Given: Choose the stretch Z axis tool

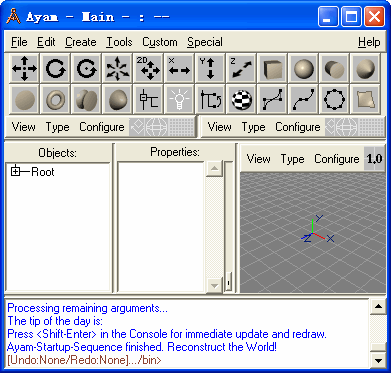Looking at the screenshot, I should pos(241,68).
